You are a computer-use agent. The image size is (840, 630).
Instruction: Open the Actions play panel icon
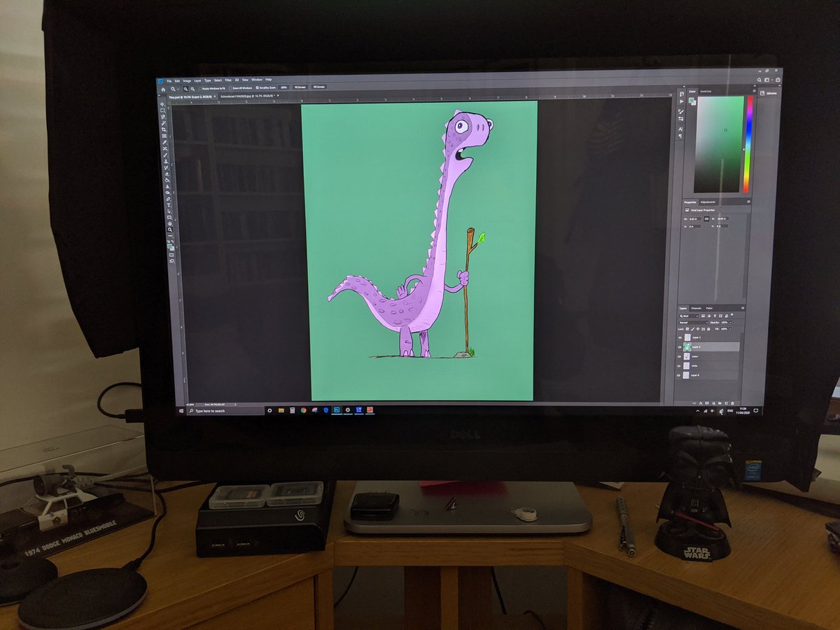(x=681, y=101)
